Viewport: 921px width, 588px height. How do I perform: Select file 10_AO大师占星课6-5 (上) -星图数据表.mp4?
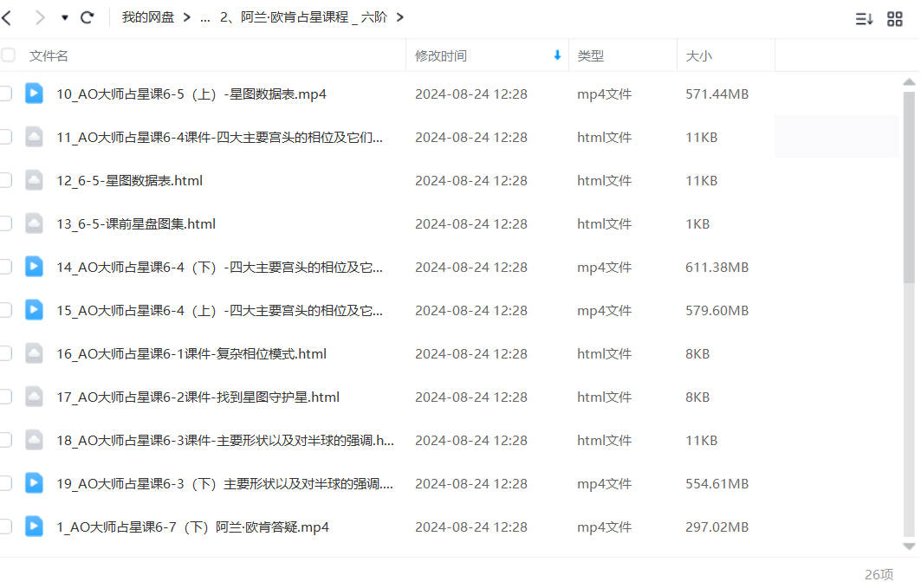click(191, 94)
